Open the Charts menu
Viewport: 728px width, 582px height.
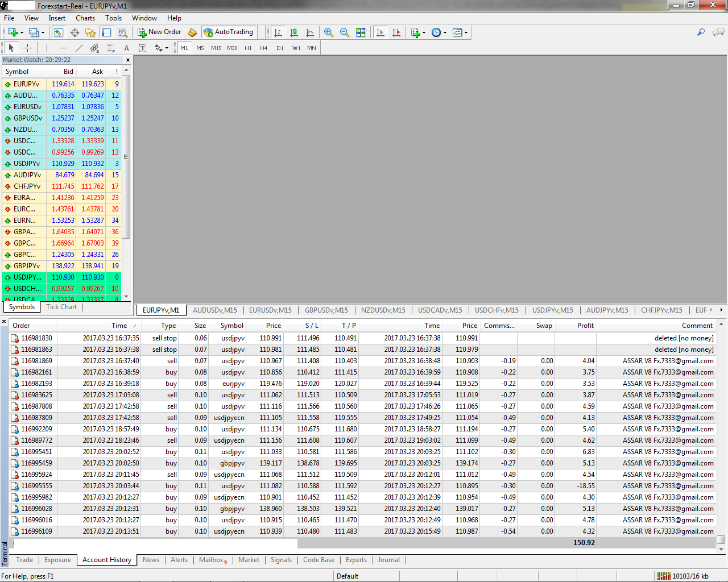pyautogui.click(x=85, y=18)
